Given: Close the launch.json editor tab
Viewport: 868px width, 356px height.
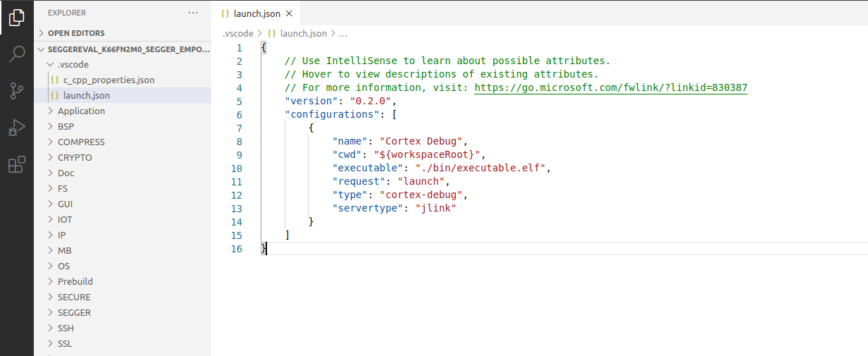Looking at the screenshot, I should pos(289,13).
